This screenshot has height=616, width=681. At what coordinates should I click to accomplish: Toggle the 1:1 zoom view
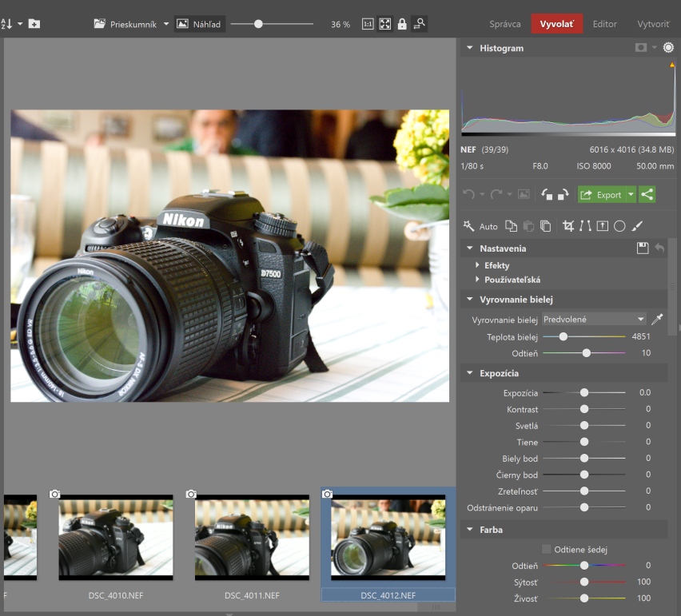click(368, 24)
